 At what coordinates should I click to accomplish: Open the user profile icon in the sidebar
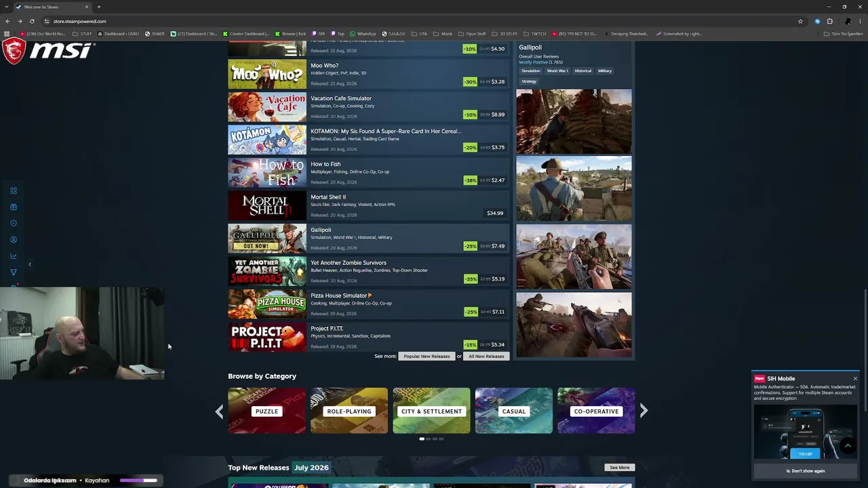[14, 239]
